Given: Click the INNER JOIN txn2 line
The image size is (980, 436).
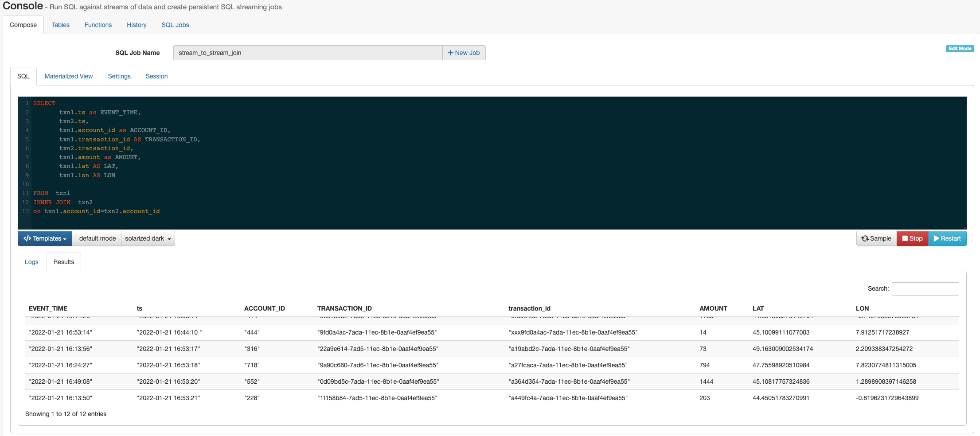Looking at the screenshot, I should click(x=63, y=202).
